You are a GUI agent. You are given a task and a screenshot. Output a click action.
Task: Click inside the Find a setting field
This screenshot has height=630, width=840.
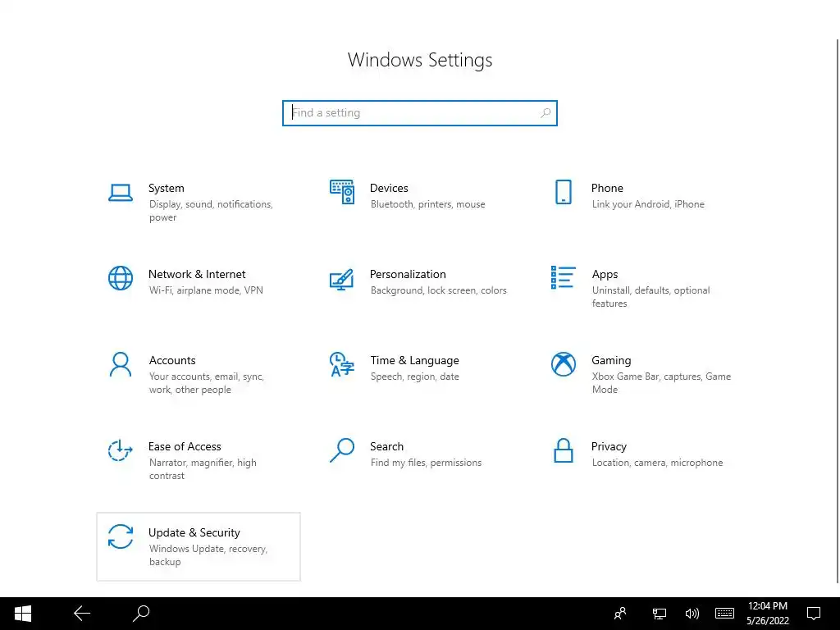419,113
